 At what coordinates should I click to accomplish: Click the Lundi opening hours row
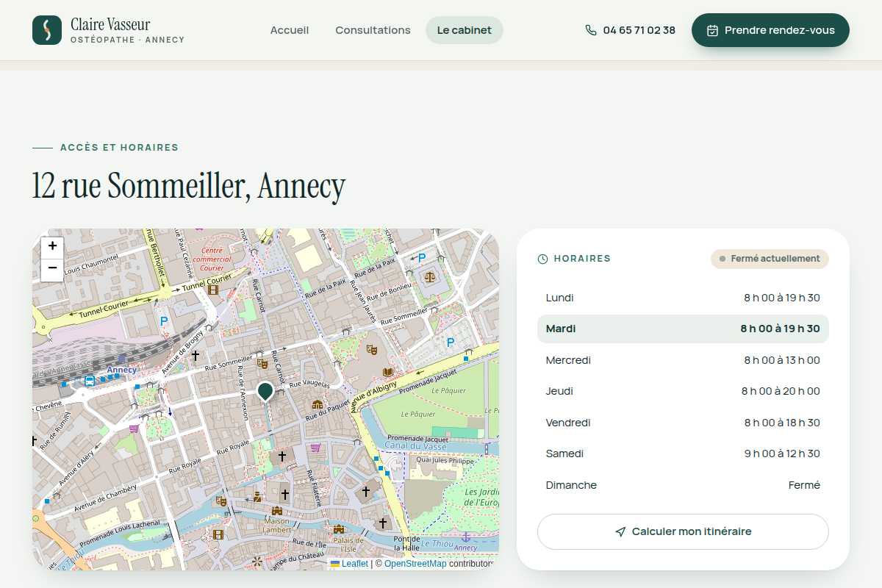[683, 298]
